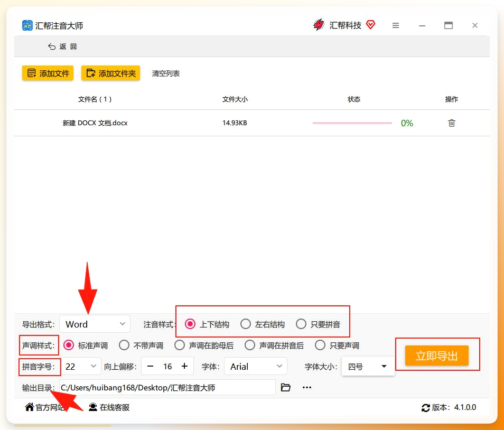Select the 左右结构 radio button
This screenshot has height=430, width=504.
pos(246,324)
